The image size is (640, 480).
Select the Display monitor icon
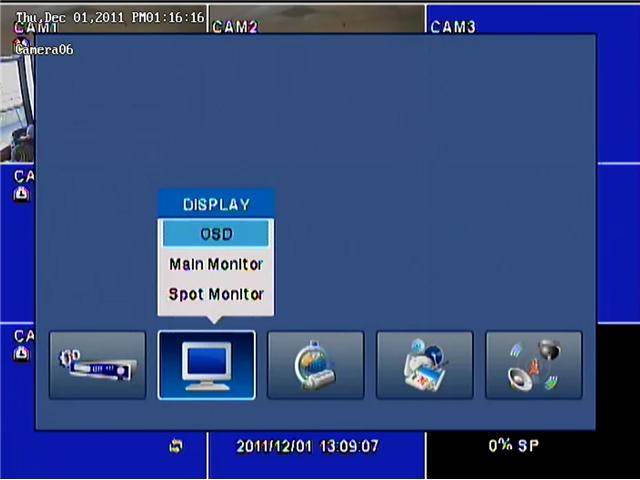click(207, 365)
